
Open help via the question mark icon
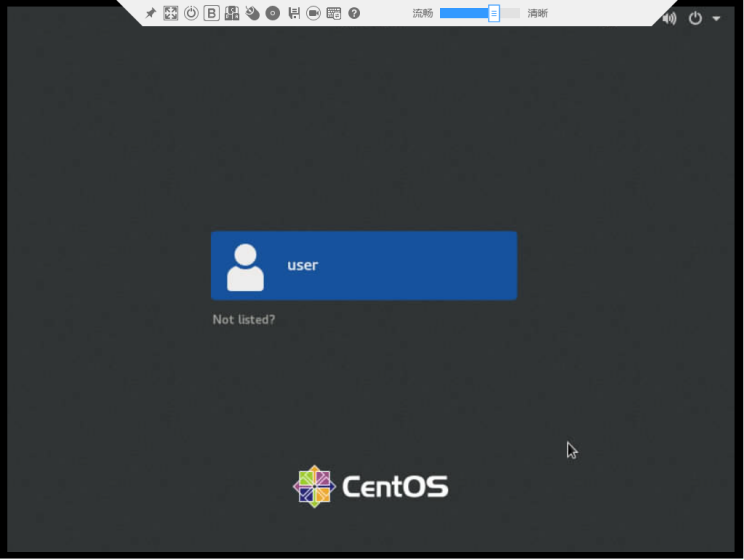click(354, 13)
